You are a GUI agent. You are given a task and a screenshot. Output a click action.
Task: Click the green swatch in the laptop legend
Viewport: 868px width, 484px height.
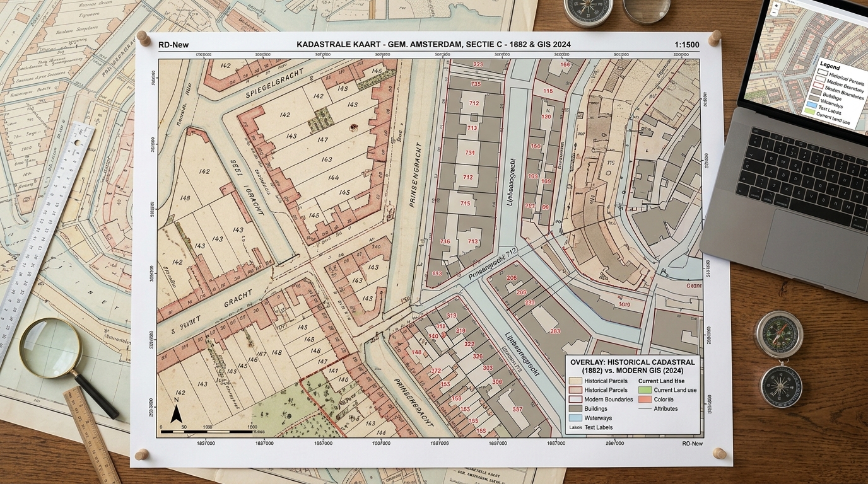click(x=809, y=111)
